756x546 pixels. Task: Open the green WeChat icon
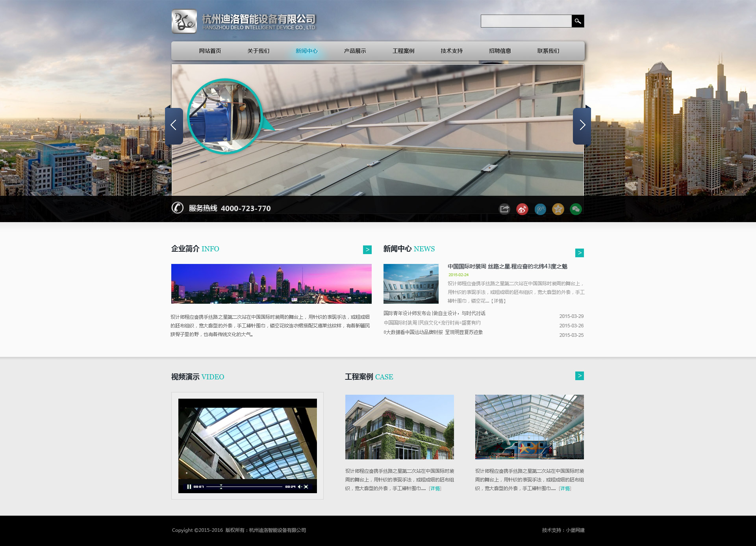coord(575,209)
